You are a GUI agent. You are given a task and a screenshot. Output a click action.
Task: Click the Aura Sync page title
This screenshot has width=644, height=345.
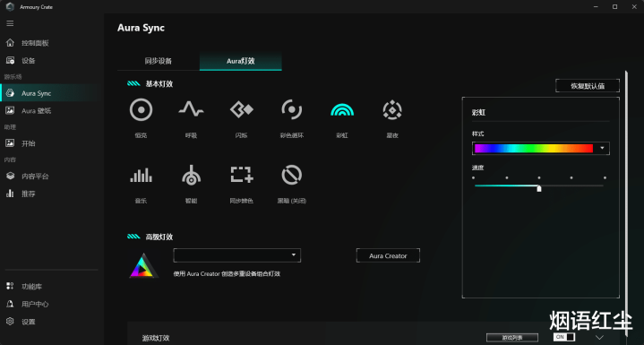pos(141,28)
